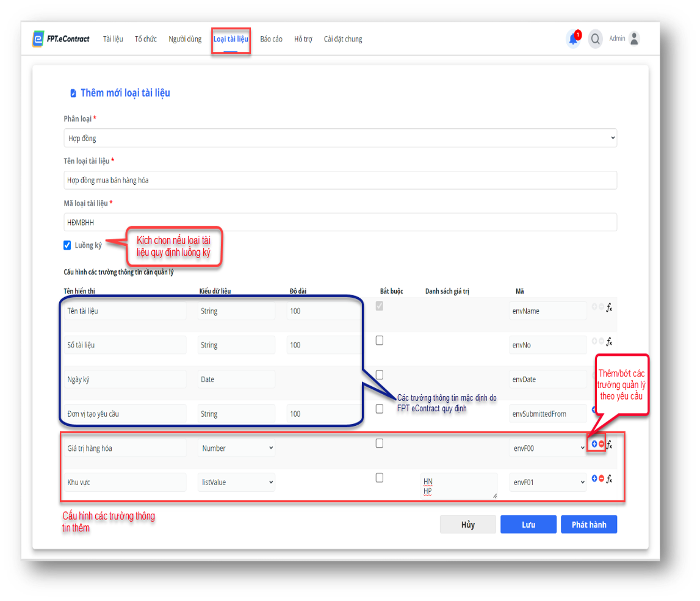
Task: Click required checkbox for Tên tài liệu
Action: [380, 306]
